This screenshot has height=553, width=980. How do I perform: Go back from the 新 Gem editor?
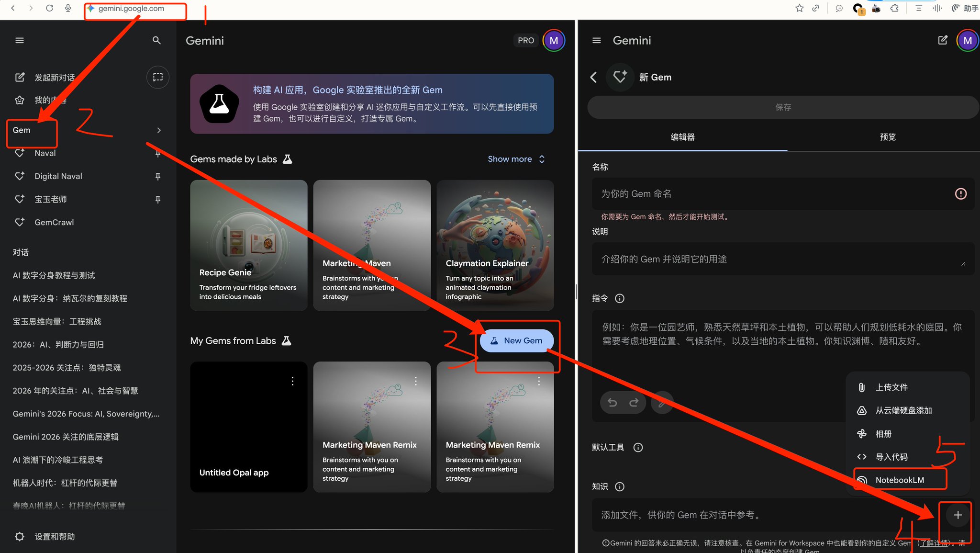coord(594,77)
